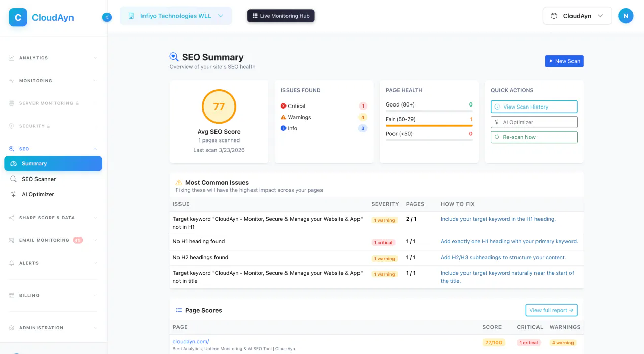
Task: Click the SEO magnifier sidebar icon
Action: 12,149
